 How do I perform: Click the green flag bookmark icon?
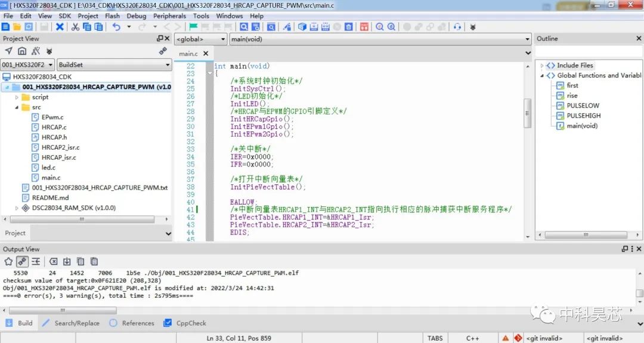[193, 27]
